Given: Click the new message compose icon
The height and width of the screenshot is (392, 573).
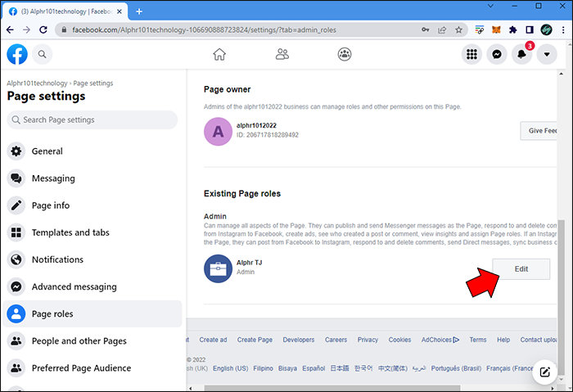Looking at the screenshot, I should tap(544, 372).
